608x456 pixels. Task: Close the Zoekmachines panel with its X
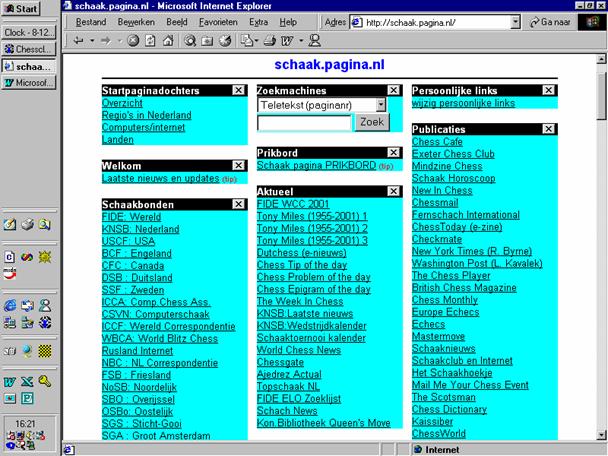coord(394,90)
